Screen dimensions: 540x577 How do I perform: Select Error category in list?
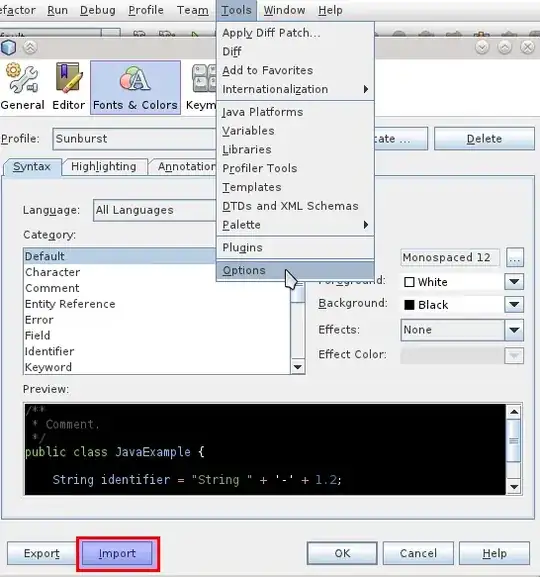point(157,320)
